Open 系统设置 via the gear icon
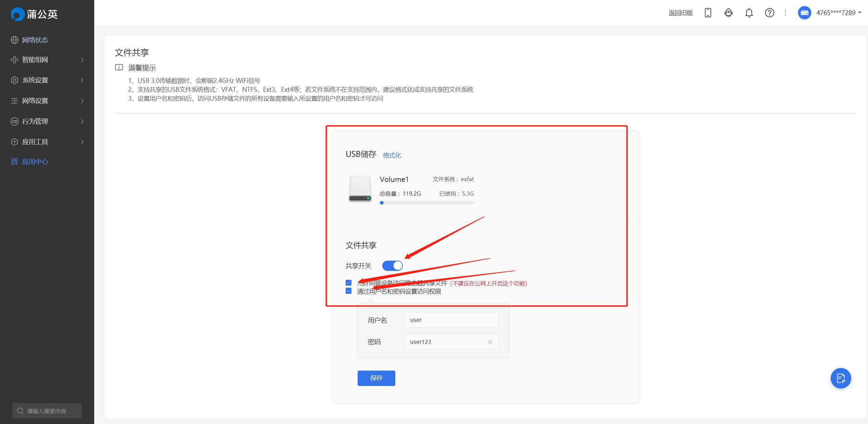 [x=14, y=80]
